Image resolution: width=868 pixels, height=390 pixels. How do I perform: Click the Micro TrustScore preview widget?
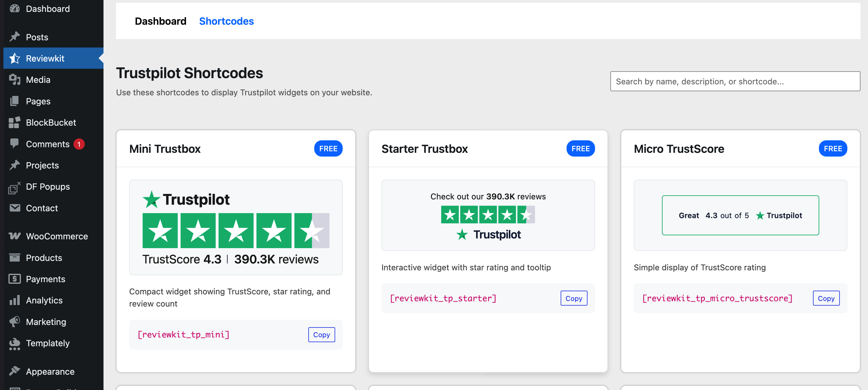pyautogui.click(x=740, y=215)
